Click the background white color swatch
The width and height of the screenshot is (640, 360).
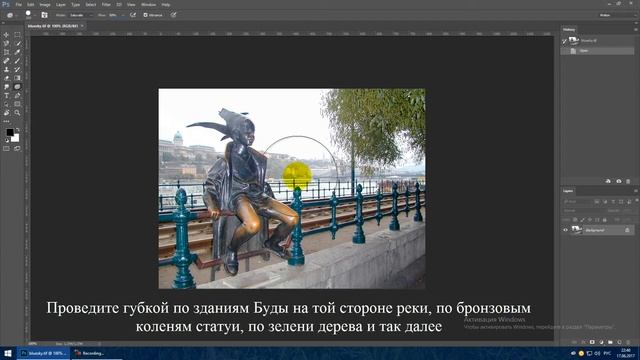(x=15, y=138)
